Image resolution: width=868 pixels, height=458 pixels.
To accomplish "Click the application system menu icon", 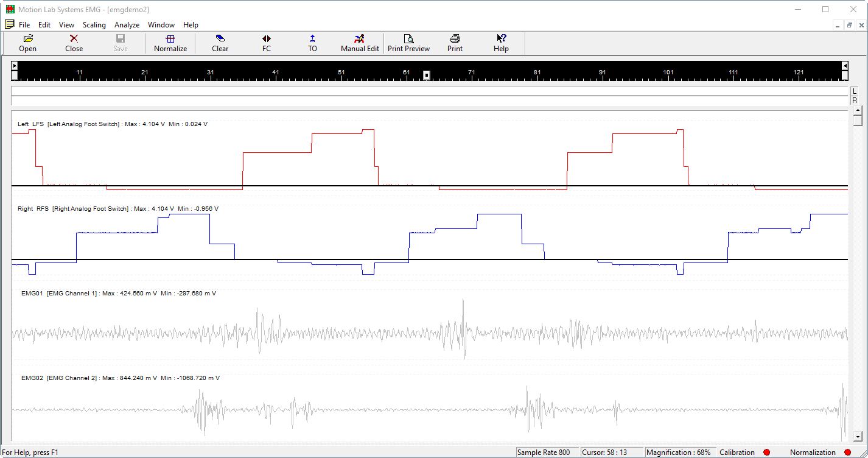I will 9,24.
